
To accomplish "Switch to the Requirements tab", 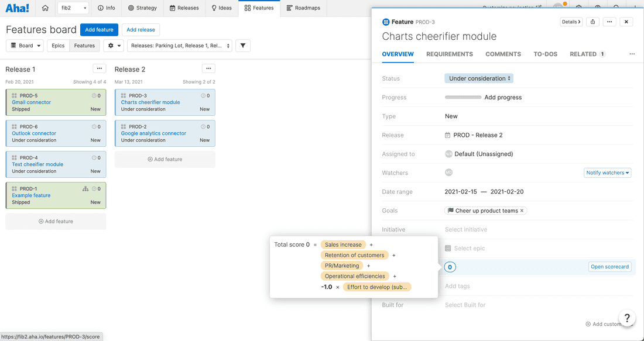I will (450, 54).
